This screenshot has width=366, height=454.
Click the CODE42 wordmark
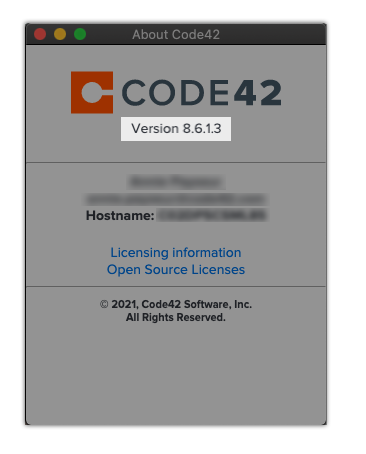point(202,93)
